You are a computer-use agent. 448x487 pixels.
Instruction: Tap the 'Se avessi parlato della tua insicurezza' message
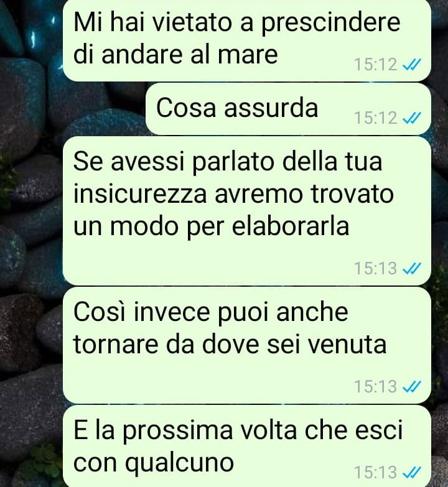pos(246,211)
